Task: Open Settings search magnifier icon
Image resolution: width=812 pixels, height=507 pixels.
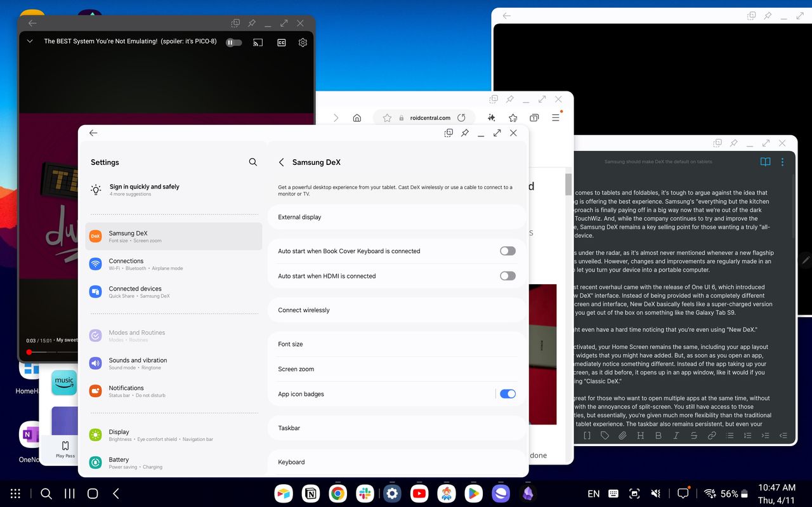Action: pos(253,162)
